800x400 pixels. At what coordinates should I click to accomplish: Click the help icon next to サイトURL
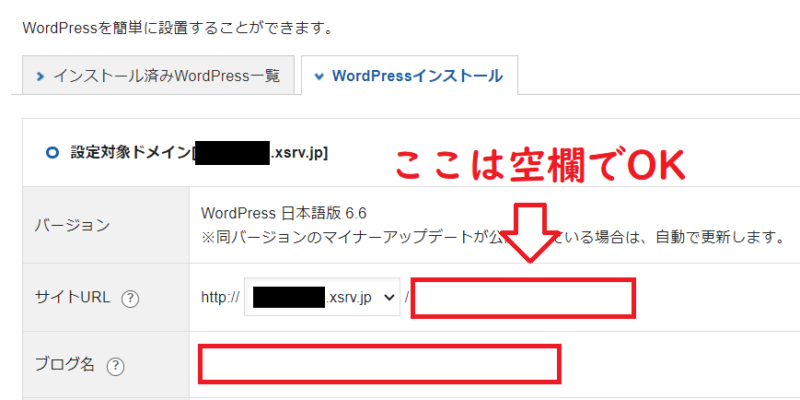point(130,298)
